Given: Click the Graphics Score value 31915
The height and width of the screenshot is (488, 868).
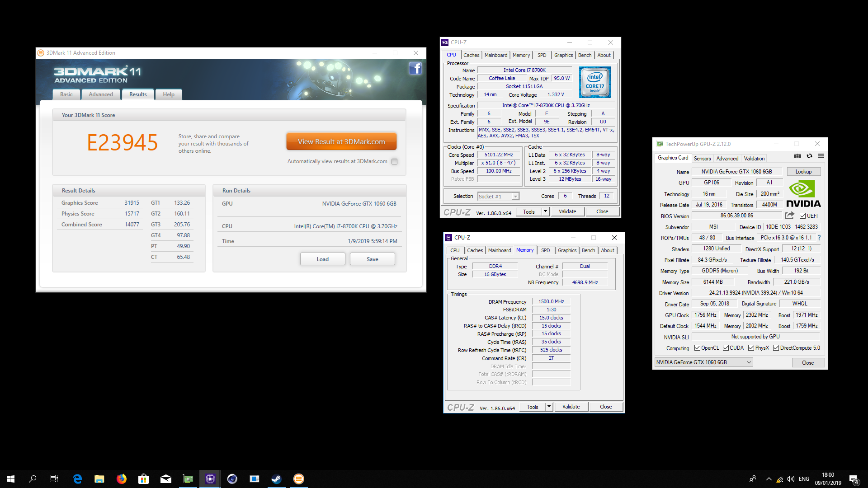Looking at the screenshot, I should 132,203.
